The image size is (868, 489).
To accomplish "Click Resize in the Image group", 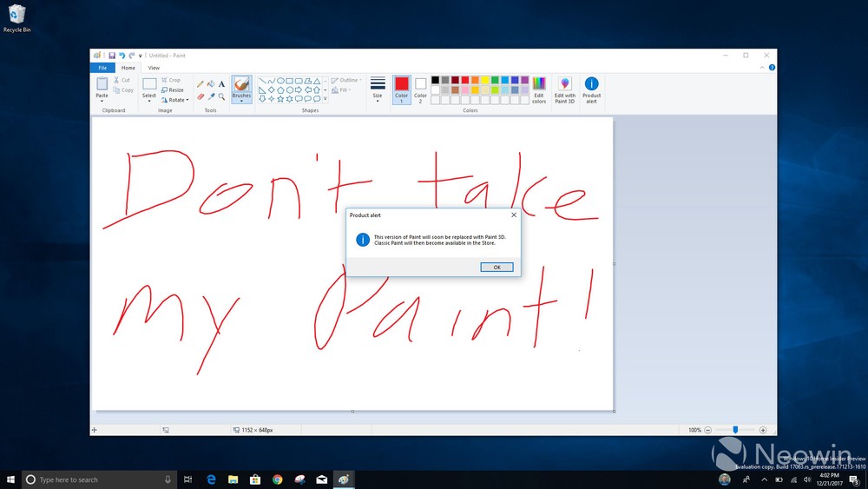I will (x=172, y=89).
